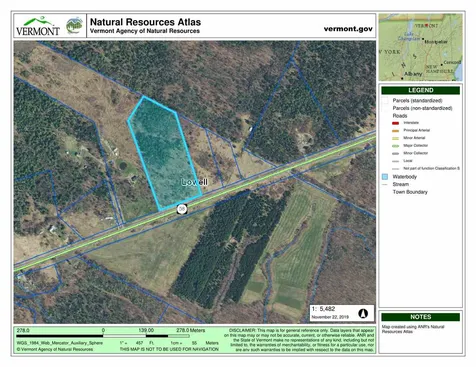Click the Vermont state logo
This screenshot has width=476, height=367.
[x=38, y=26]
